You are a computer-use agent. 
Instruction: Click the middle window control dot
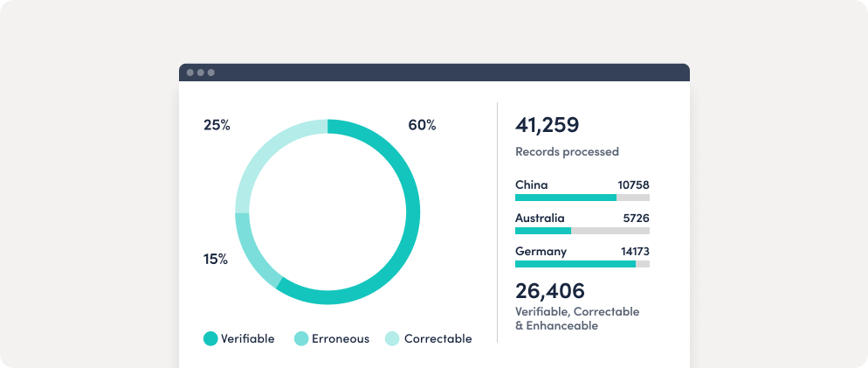pos(201,73)
